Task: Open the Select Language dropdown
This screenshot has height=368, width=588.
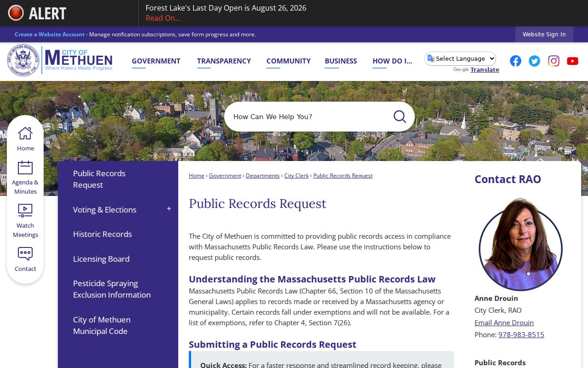Action: (x=460, y=58)
